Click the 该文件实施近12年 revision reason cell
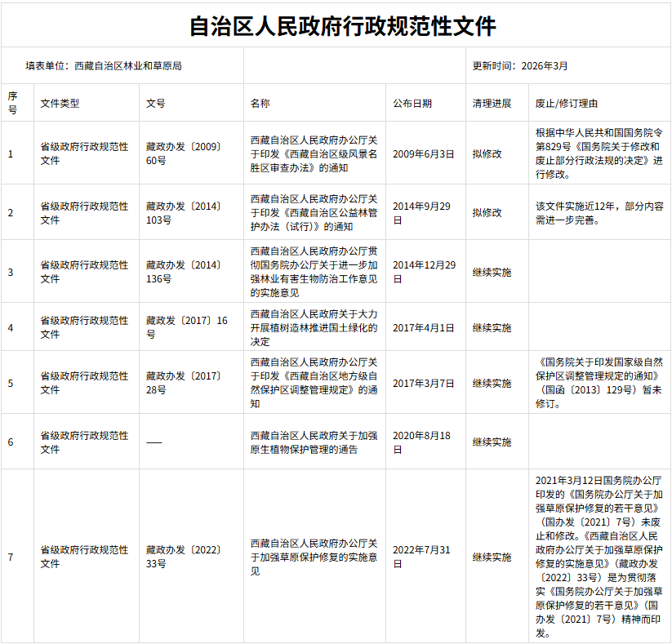 click(x=599, y=212)
